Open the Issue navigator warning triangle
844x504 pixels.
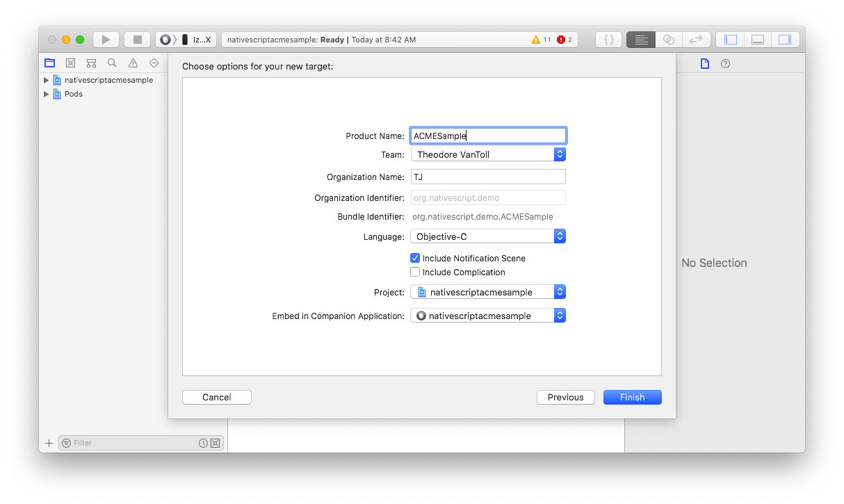coord(133,63)
